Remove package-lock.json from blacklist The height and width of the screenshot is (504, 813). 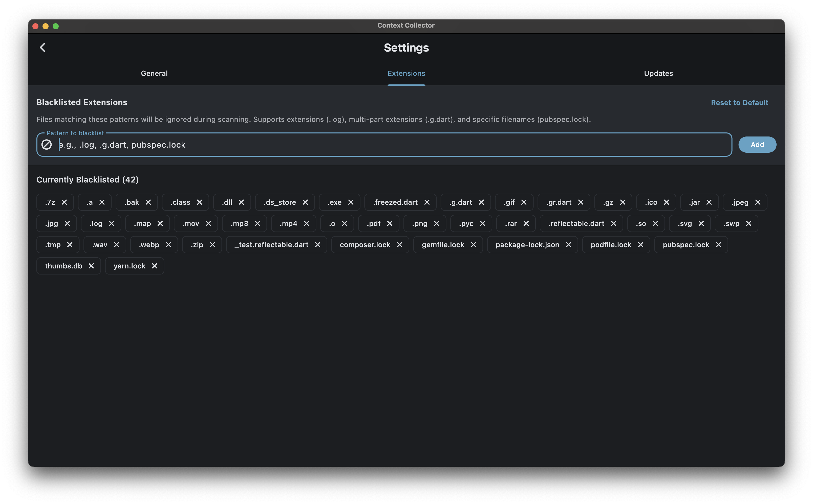569,245
